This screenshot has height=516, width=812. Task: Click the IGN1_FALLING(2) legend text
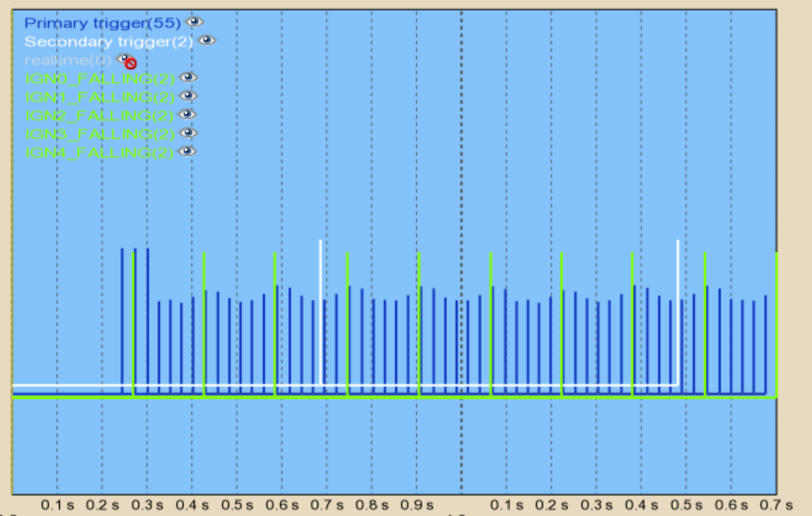(100, 97)
